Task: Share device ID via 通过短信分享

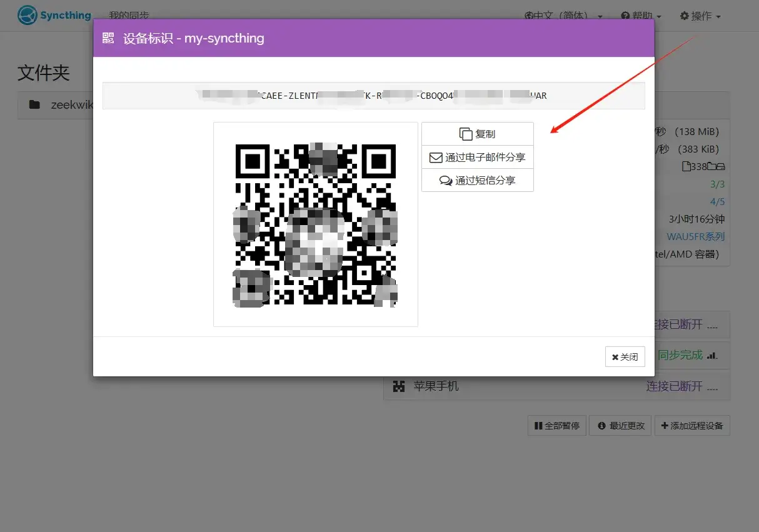Action: [x=477, y=180]
